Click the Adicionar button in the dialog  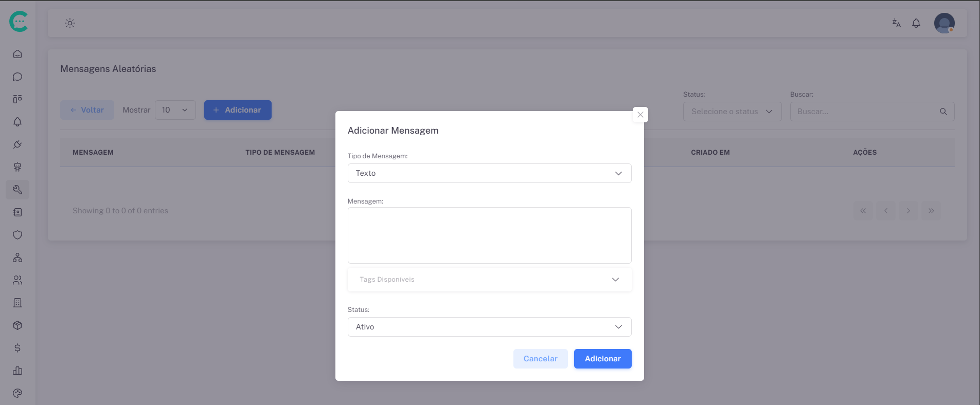(x=602, y=359)
